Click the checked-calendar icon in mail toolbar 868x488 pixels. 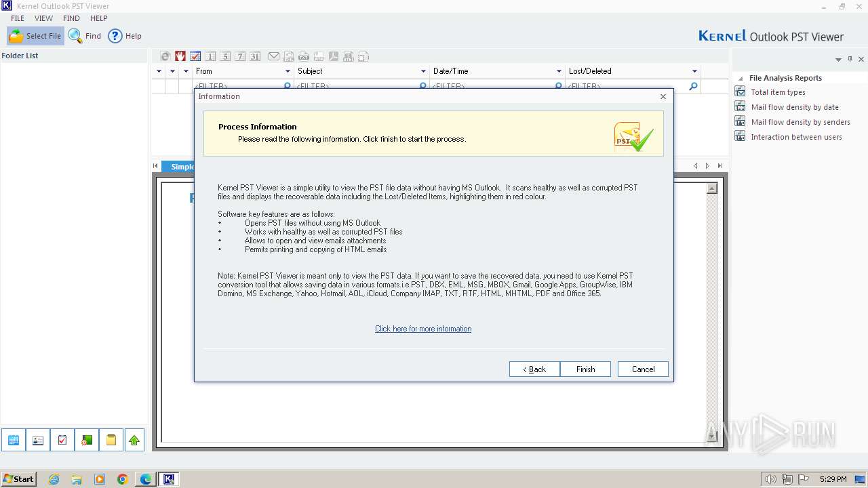pos(195,56)
